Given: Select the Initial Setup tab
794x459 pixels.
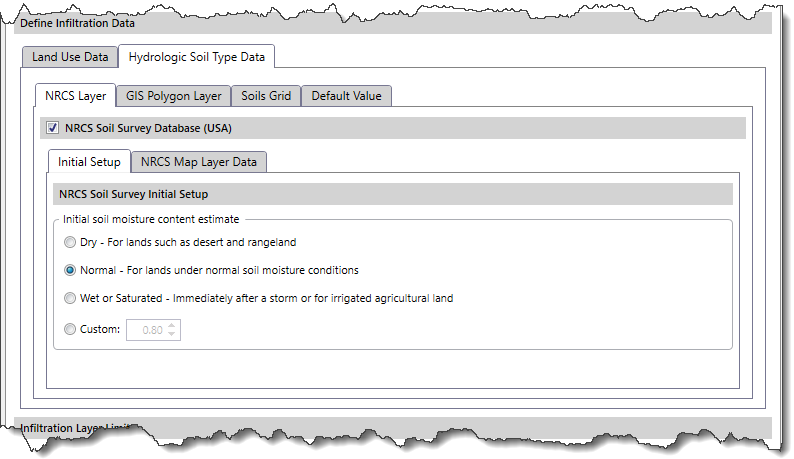Looking at the screenshot, I should tap(89, 162).
